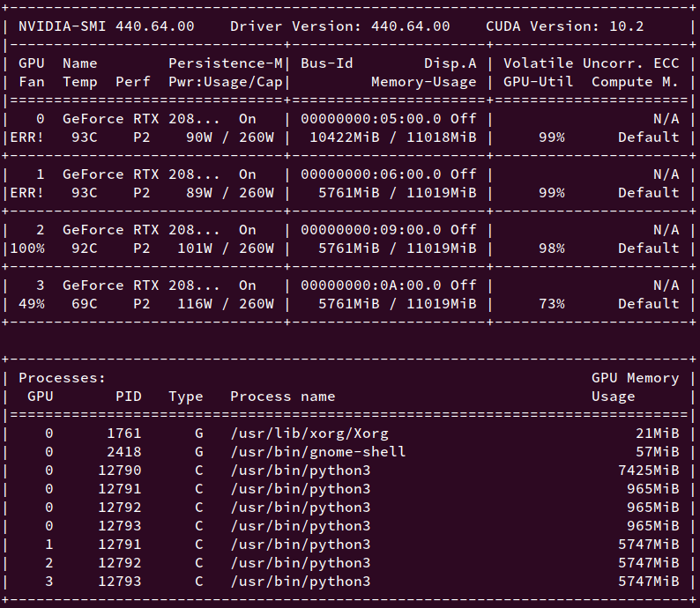Screen dimensions: 700x608
Task: Click the NVIDIA-SMI 440.64.00 header text
Action: tap(107, 26)
